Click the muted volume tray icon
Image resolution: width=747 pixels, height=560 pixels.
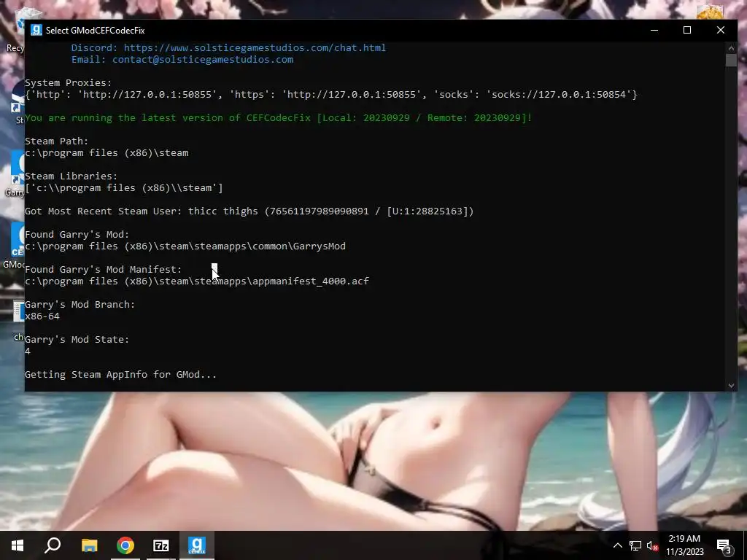coord(652,545)
